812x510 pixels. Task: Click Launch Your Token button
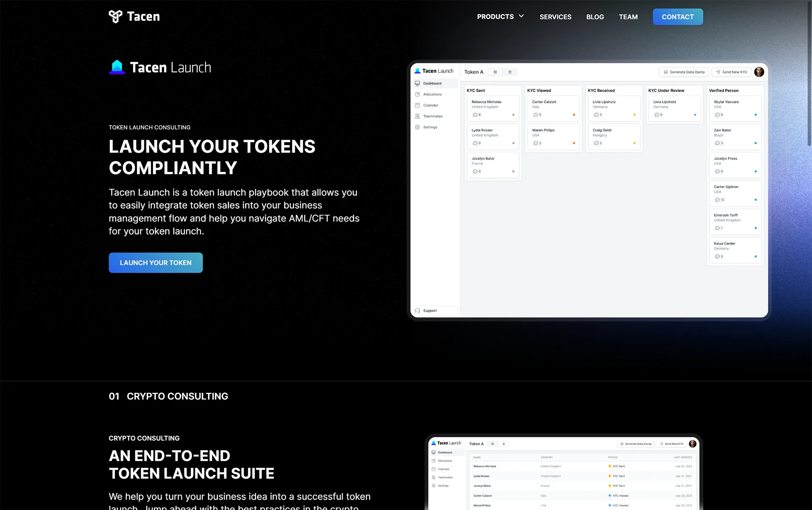tap(156, 263)
